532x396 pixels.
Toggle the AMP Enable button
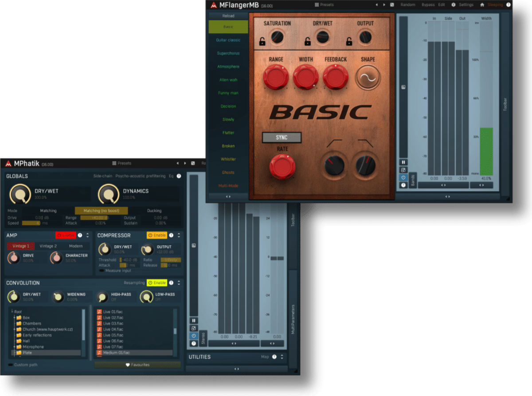[66, 235]
